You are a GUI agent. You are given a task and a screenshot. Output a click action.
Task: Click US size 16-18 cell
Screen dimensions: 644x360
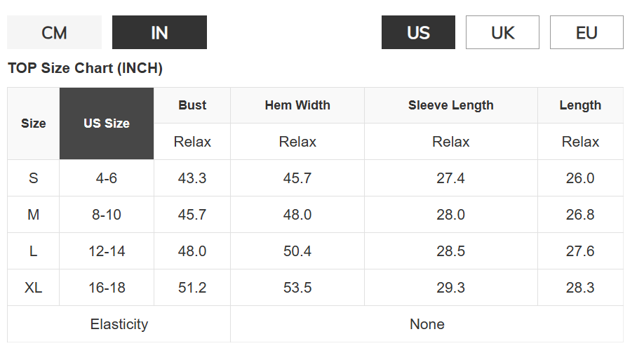tap(107, 288)
